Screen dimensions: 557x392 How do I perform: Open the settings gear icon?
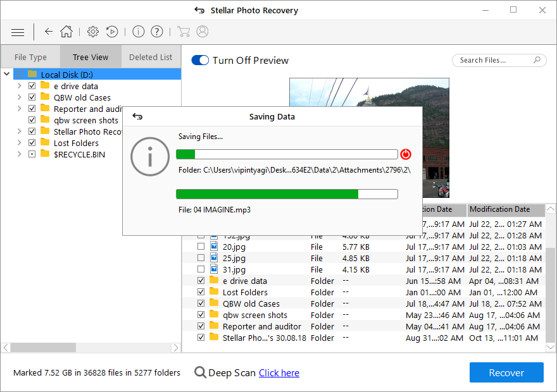click(x=93, y=32)
